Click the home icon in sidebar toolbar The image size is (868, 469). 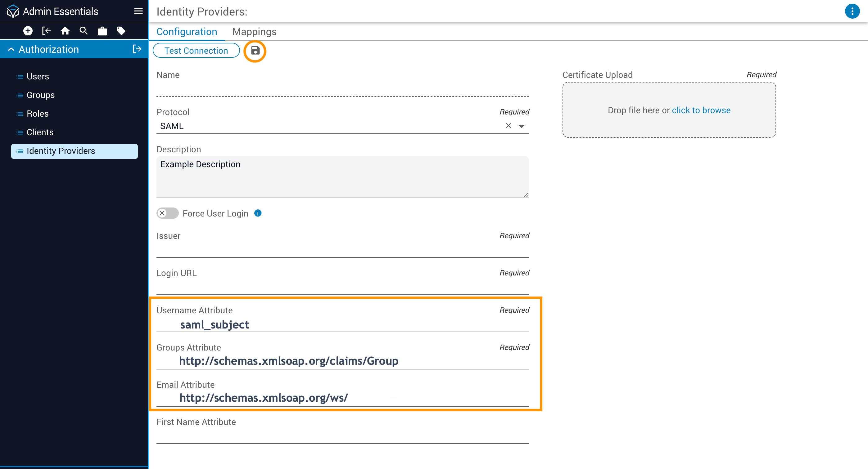pyautogui.click(x=65, y=31)
